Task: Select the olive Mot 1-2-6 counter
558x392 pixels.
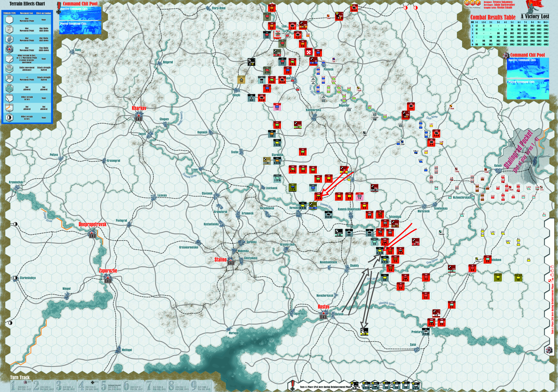Action: pos(293,187)
